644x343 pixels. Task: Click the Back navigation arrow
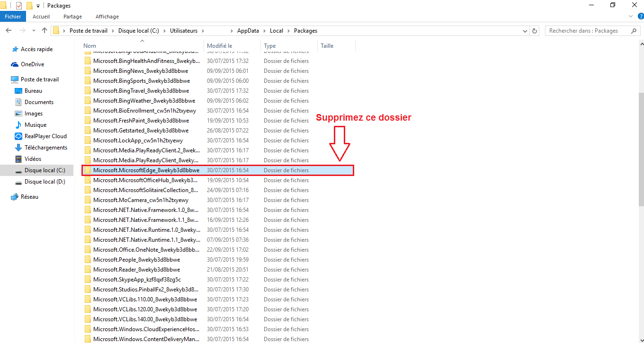(x=9, y=31)
